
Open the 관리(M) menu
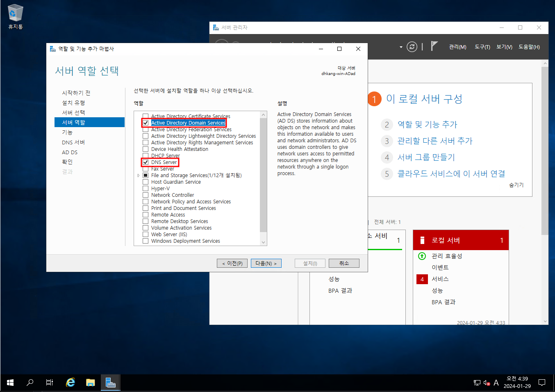pos(457,47)
